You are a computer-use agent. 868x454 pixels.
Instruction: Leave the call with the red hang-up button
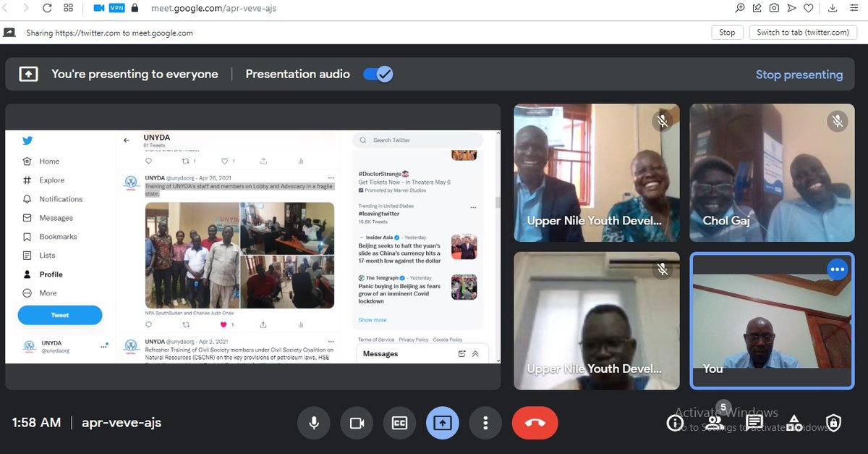[535, 423]
